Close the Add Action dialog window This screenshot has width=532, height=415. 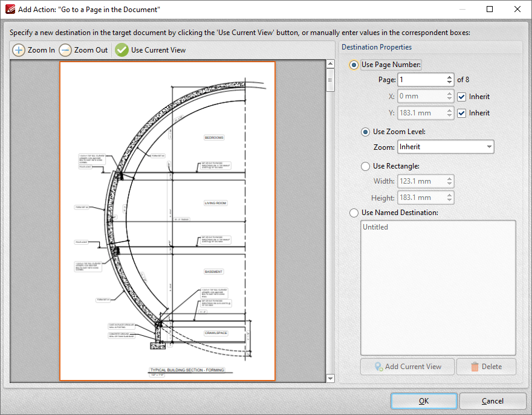coord(517,9)
